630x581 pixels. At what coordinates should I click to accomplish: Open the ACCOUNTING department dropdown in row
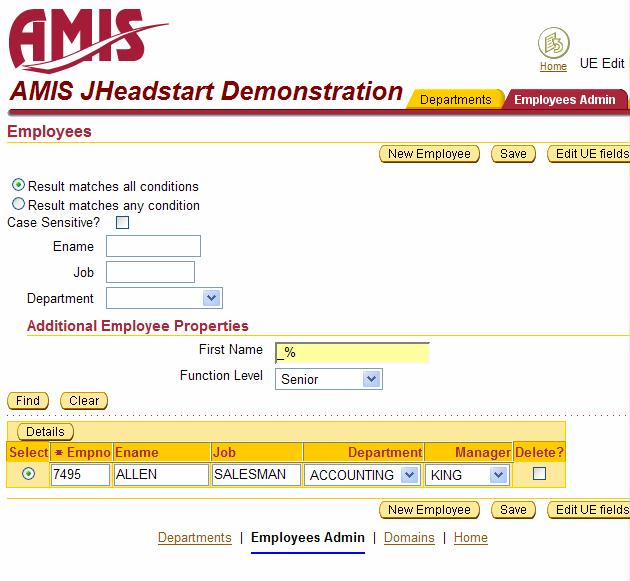click(x=409, y=475)
